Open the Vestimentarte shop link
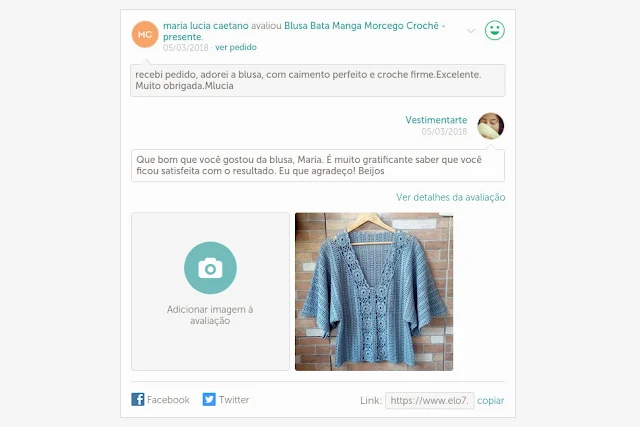 (436, 120)
